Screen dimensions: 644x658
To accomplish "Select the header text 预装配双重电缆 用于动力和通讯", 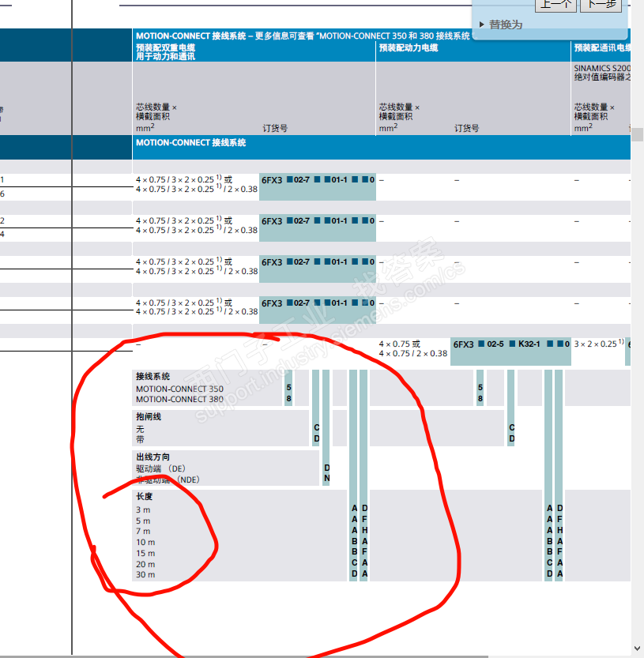I will pyautogui.click(x=165, y=52).
